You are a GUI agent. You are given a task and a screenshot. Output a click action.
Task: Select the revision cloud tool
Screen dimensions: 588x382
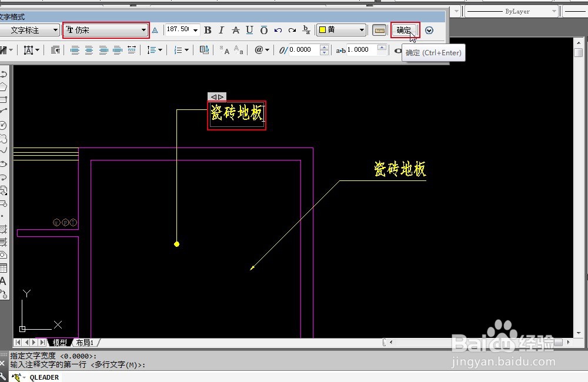point(4,139)
